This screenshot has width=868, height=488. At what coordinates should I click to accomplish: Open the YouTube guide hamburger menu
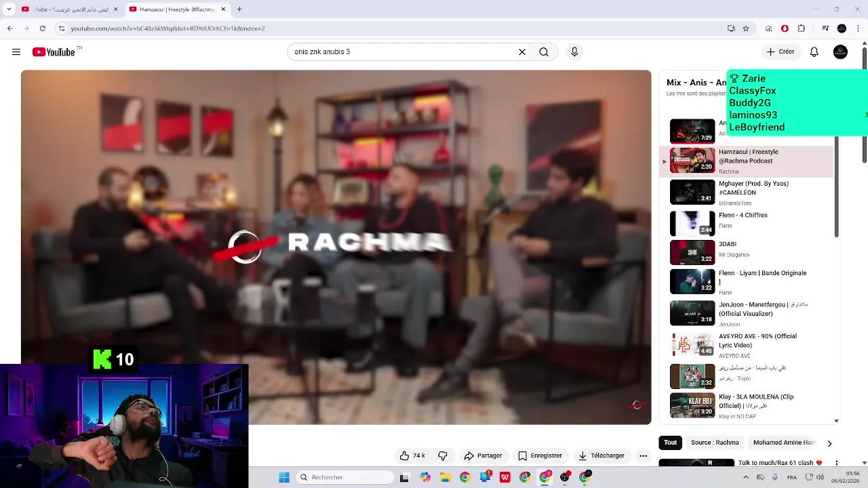click(x=16, y=52)
